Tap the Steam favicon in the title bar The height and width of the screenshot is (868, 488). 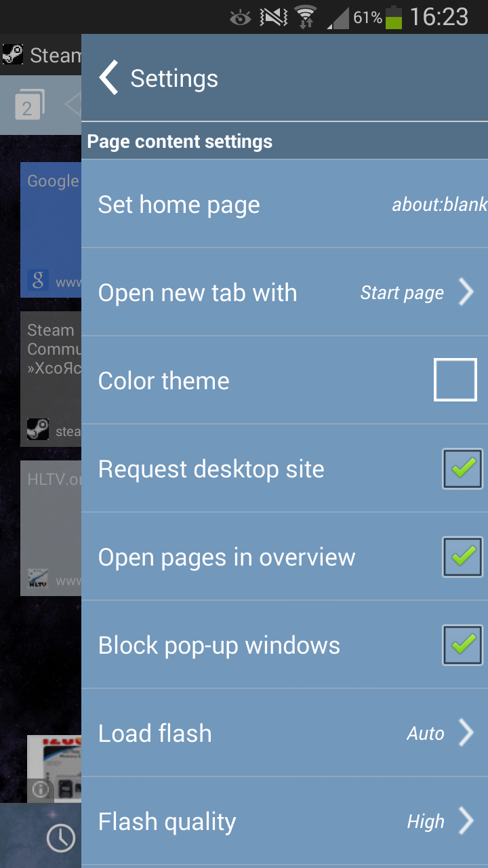12,54
